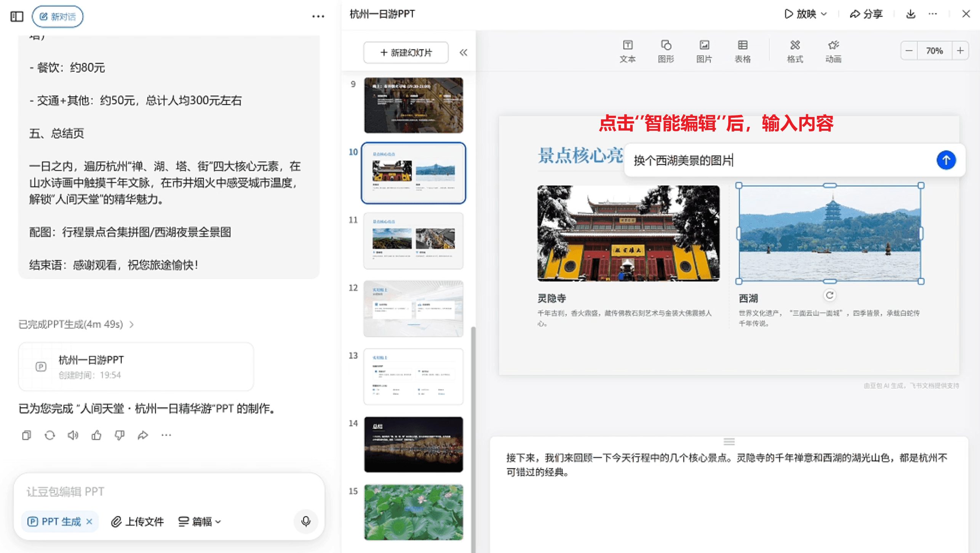Remove the PPT 生成 tag
This screenshot has height=553, width=980.
tap(90, 521)
